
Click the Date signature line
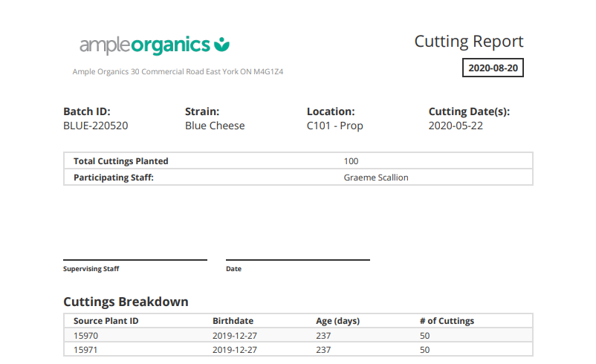(x=297, y=260)
